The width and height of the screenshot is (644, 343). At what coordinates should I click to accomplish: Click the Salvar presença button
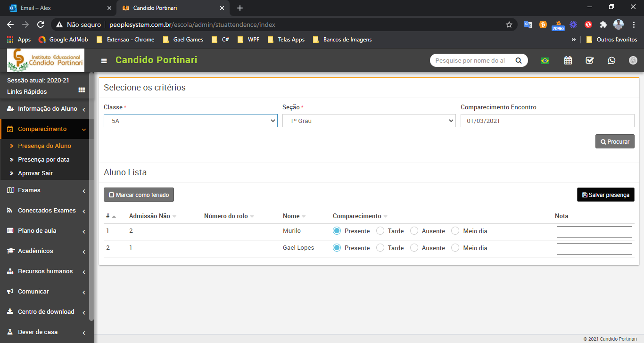tap(605, 195)
